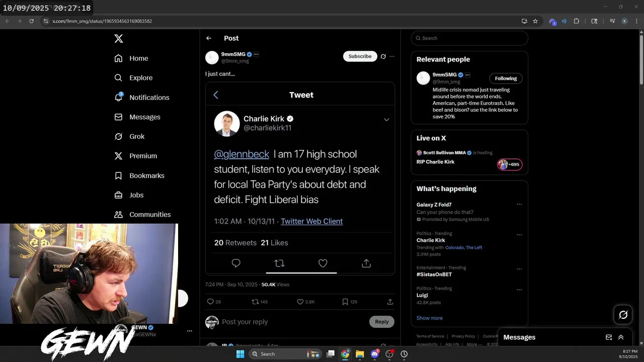
Task: Click the Subscribe button
Action: [360, 56]
